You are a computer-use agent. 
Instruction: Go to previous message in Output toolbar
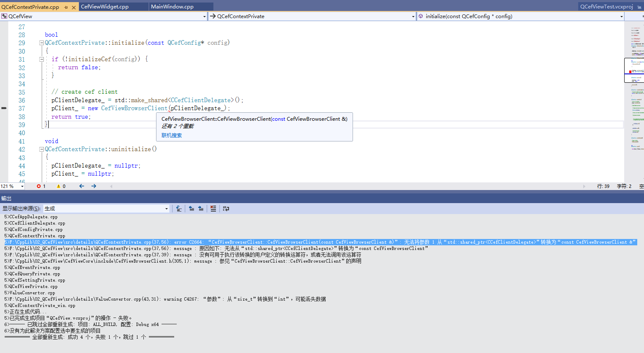[x=192, y=208]
